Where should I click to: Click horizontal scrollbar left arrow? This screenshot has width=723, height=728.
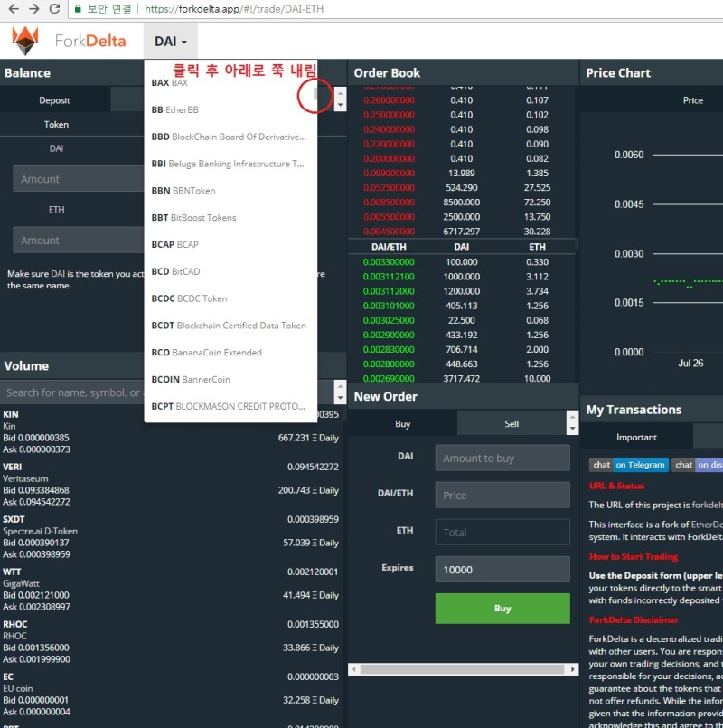[x=354, y=669]
